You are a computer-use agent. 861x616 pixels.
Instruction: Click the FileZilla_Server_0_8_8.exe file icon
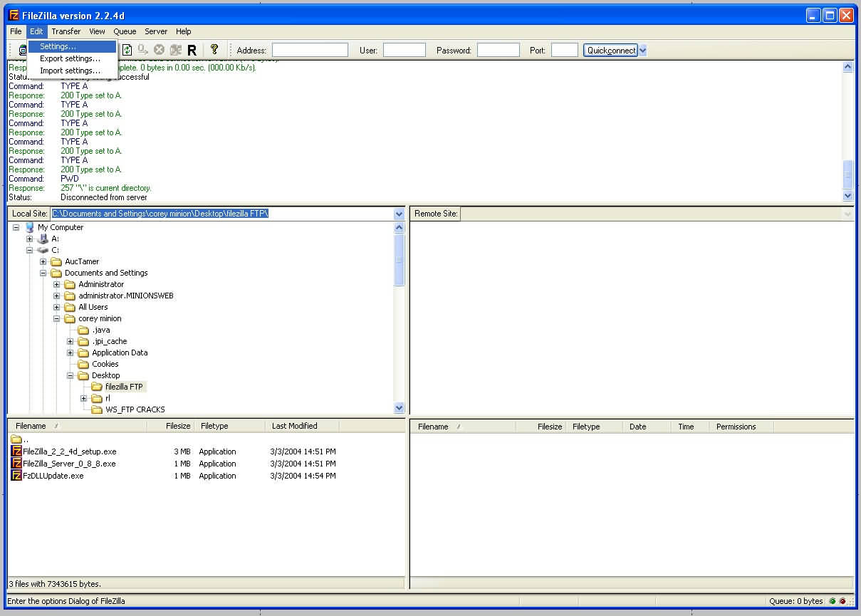[17, 464]
